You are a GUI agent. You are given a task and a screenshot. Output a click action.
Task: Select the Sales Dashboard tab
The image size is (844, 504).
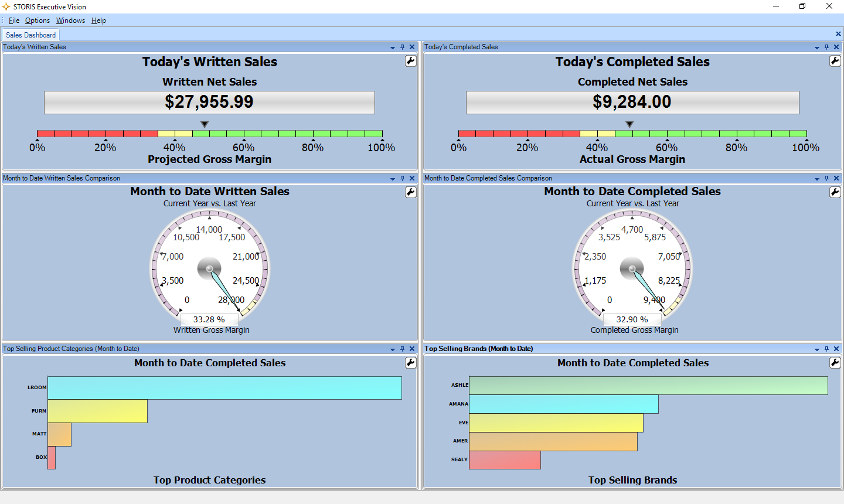coord(30,35)
